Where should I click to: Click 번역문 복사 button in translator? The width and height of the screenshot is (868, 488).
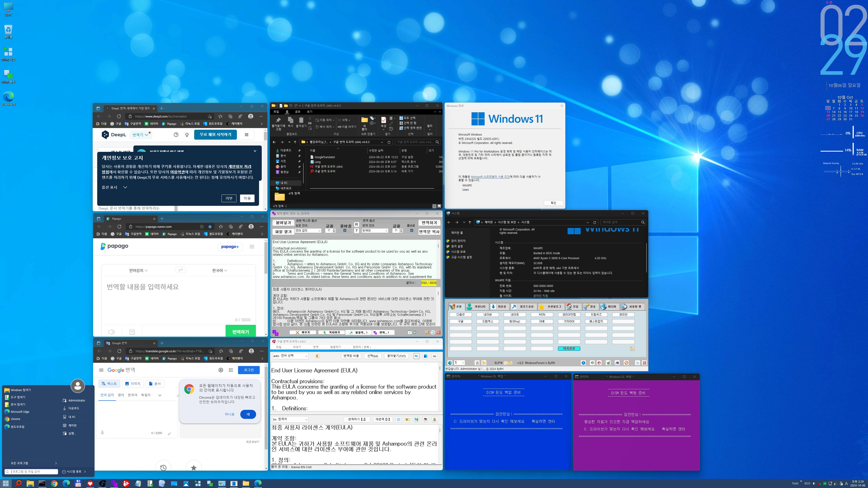[x=429, y=232]
